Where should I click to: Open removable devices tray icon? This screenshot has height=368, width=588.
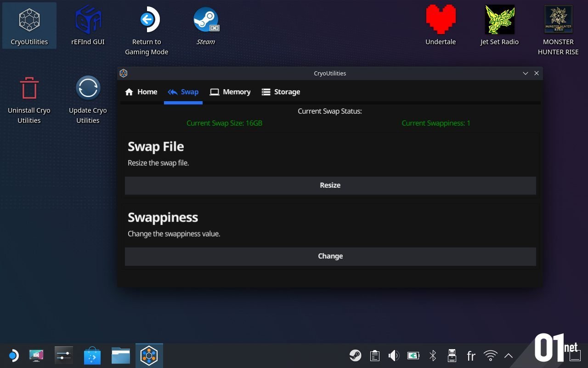[452, 356]
